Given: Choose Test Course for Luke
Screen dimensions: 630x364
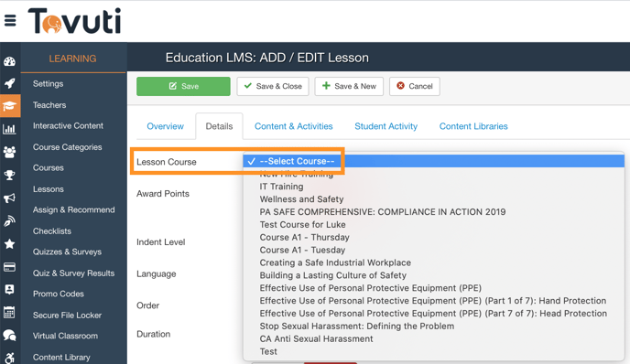Looking at the screenshot, I should coord(433,225).
